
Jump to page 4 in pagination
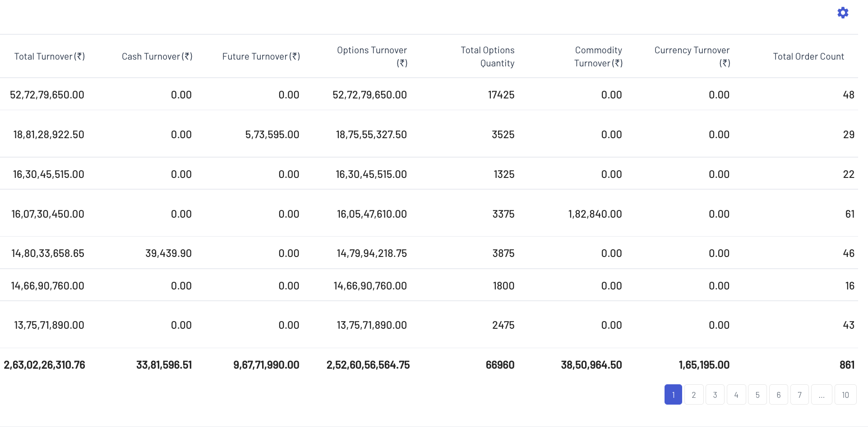point(736,395)
